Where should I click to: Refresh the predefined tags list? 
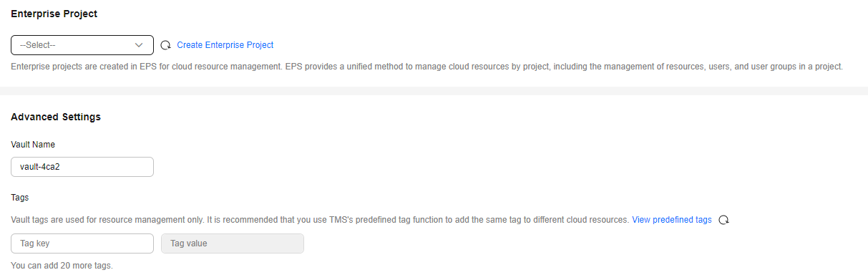(x=723, y=220)
